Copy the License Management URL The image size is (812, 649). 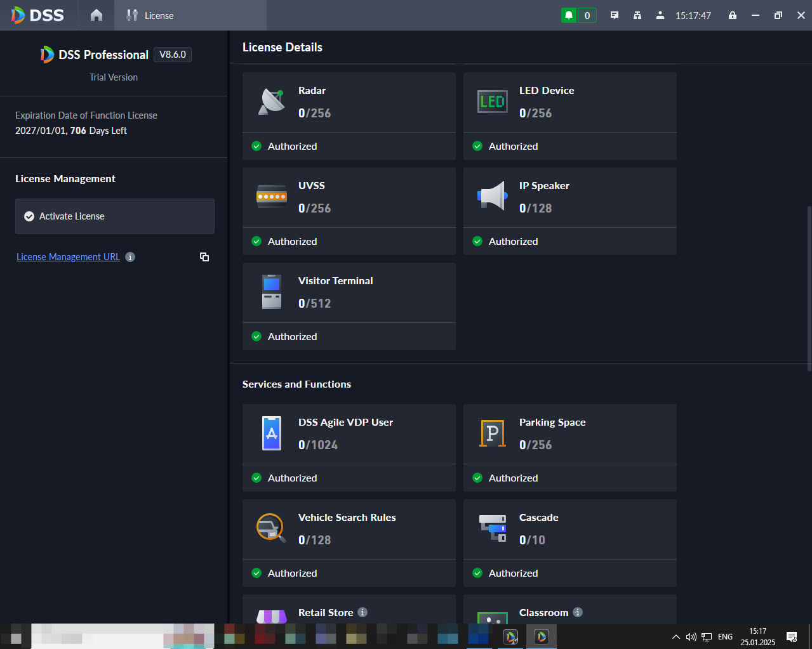point(204,257)
